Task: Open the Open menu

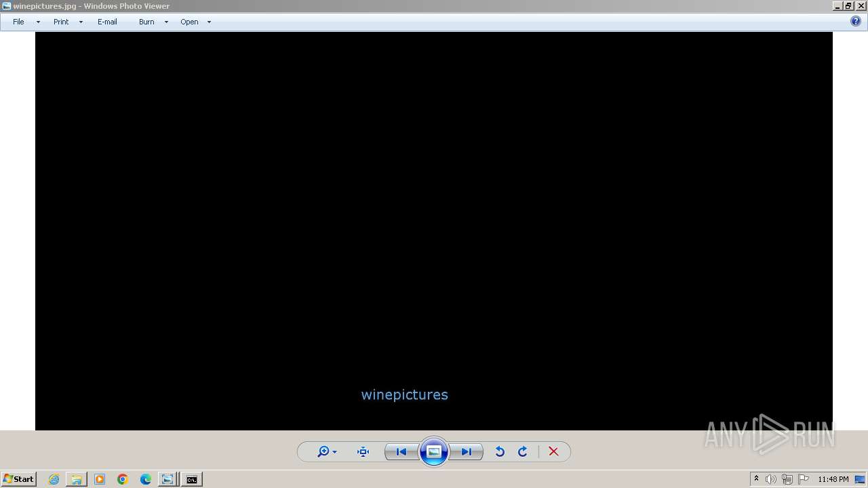Action: pos(189,22)
